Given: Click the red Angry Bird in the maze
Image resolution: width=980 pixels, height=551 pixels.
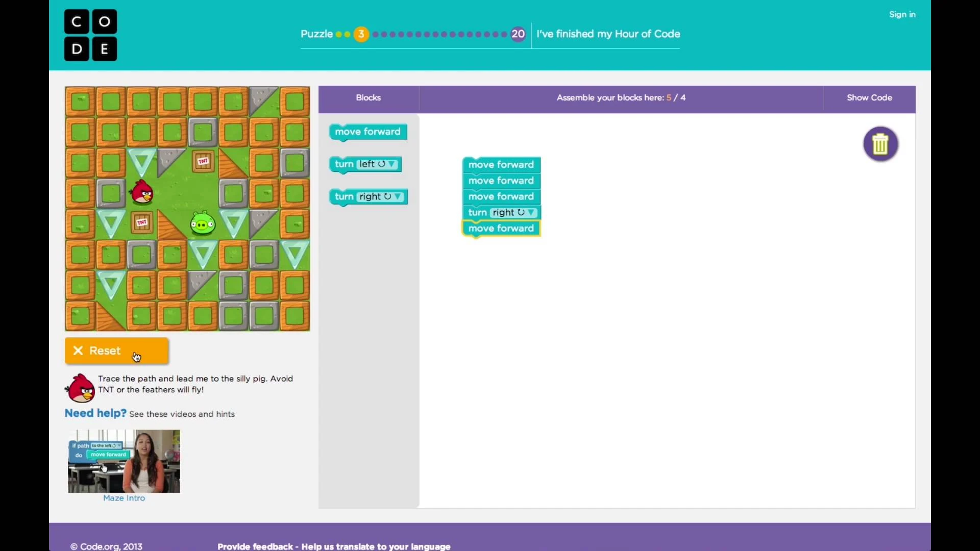Looking at the screenshot, I should tap(142, 192).
